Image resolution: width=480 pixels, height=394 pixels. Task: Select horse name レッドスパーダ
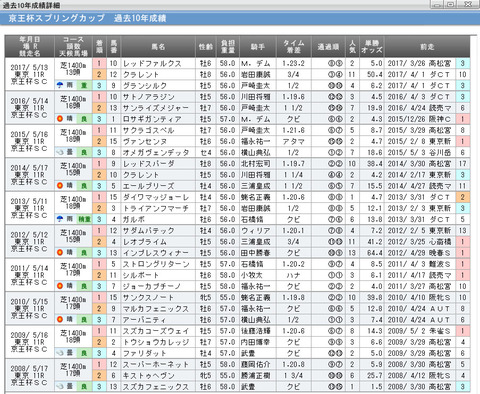[x=149, y=164]
